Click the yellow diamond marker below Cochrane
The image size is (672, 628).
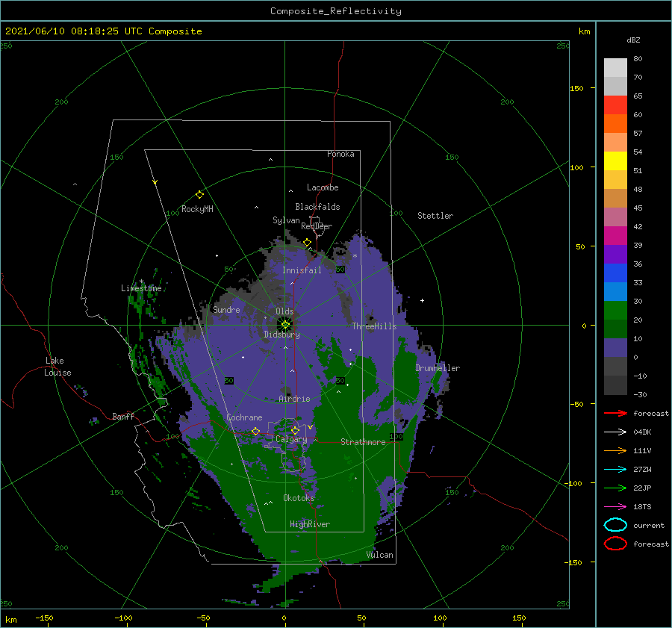coord(256,431)
